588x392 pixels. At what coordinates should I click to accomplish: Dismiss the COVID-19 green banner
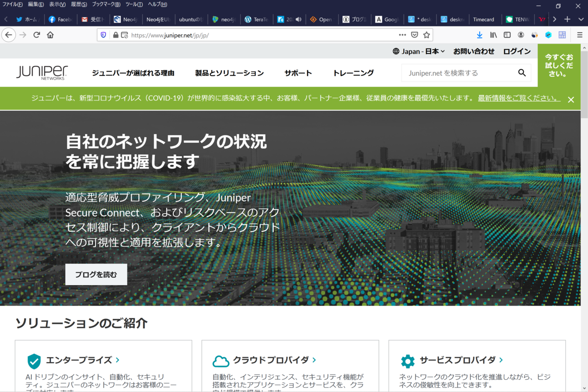point(571,99)
